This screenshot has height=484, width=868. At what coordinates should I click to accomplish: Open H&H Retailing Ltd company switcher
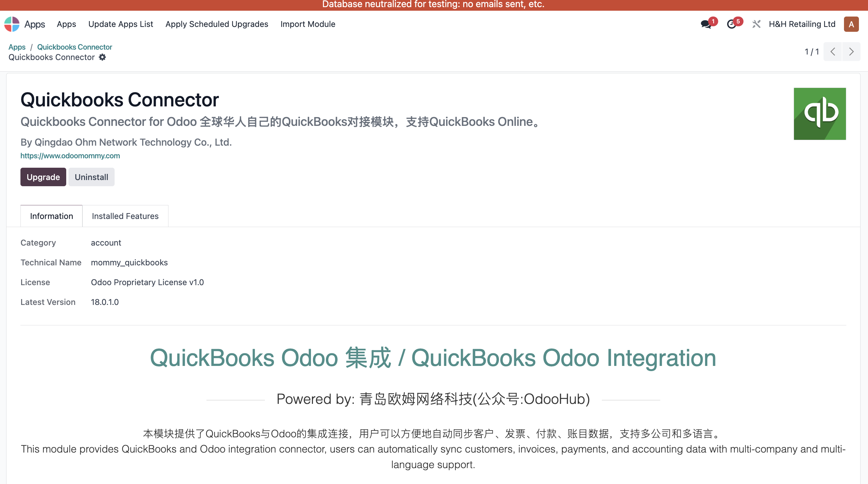802,24
